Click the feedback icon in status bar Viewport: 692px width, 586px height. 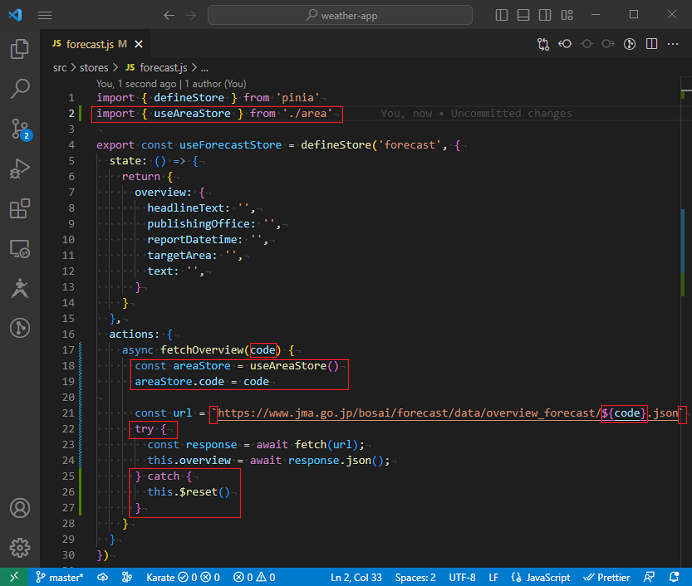[649, 577]
